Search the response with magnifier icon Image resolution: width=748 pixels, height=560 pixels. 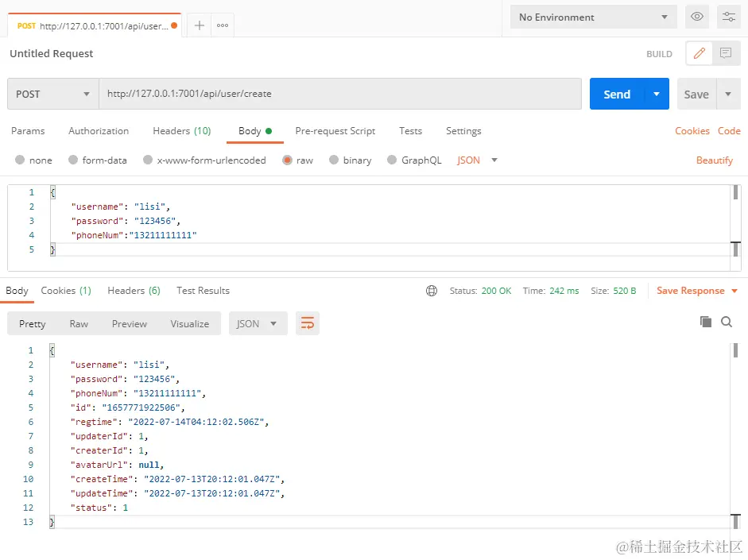tap(727, 322)
